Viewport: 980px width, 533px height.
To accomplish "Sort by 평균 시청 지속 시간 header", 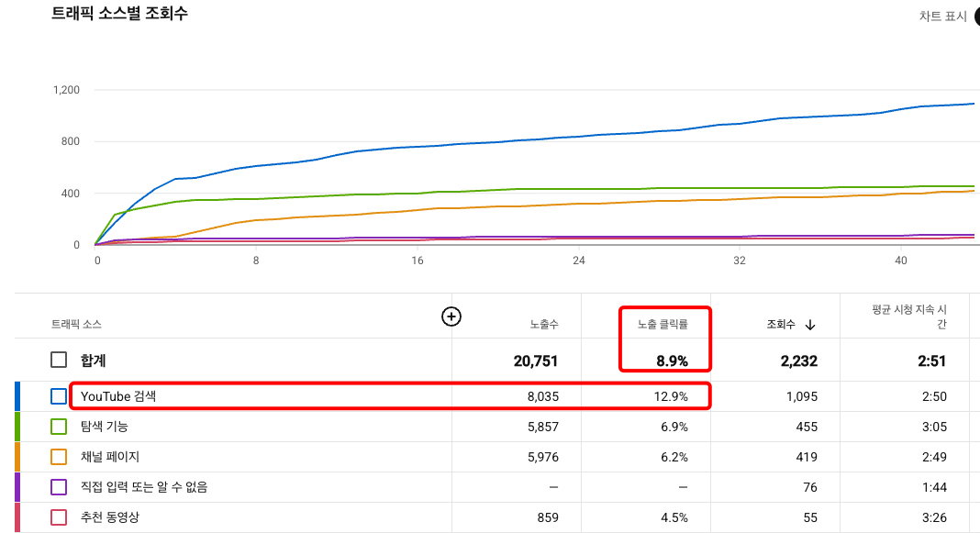I will 909,316.
